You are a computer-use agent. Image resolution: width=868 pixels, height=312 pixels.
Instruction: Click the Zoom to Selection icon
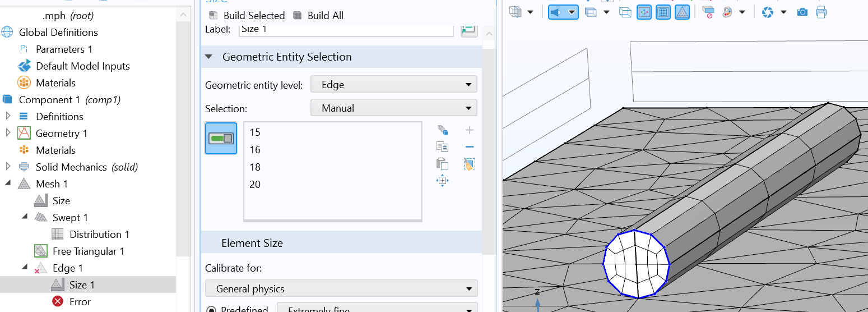pos(443,180)
